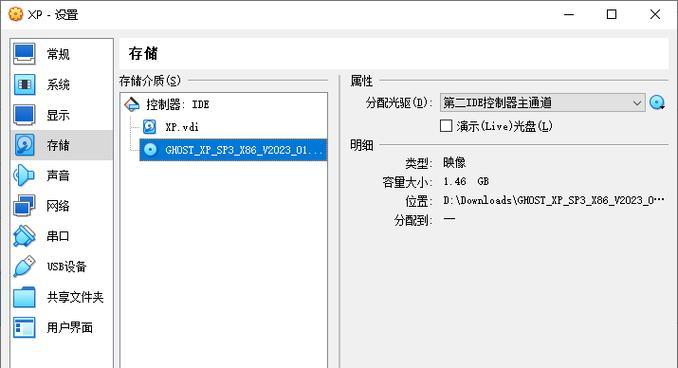The width and height of the screenshot is (678, 368).
Task: Maximize the XP settings window
Action: pyautogui.click(x=611, y=14)
